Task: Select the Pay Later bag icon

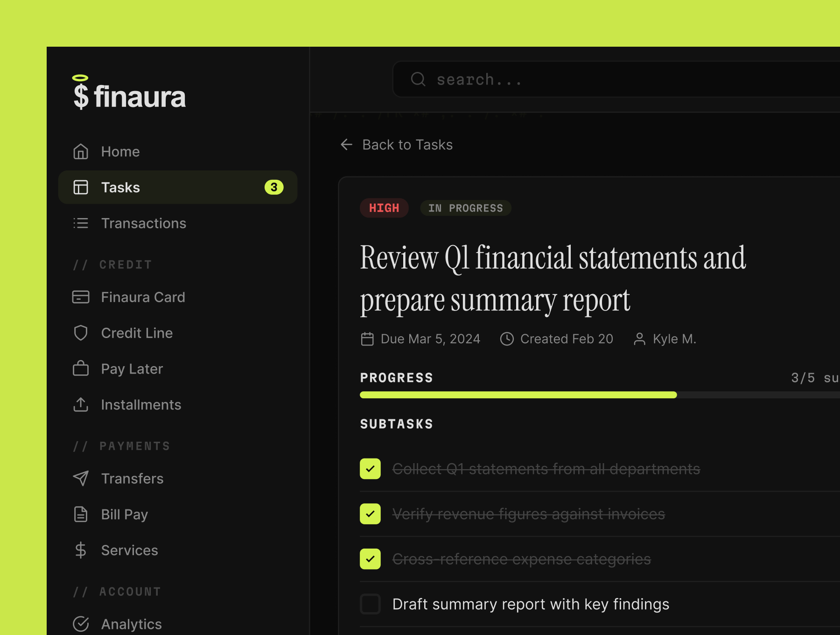Action: pyautogui.click(x=81, y=368)
